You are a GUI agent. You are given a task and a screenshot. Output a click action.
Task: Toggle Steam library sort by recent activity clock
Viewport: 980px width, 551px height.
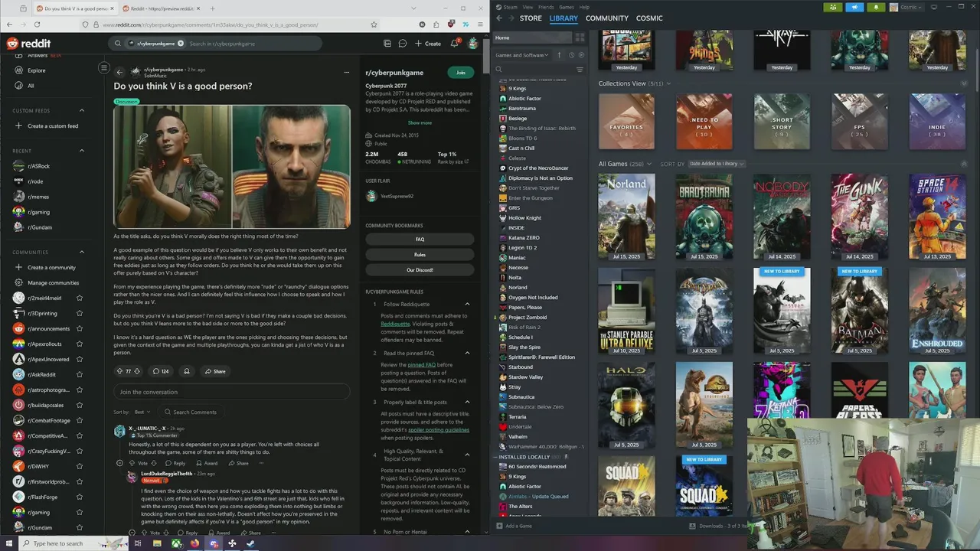click(x=571, y=55)
